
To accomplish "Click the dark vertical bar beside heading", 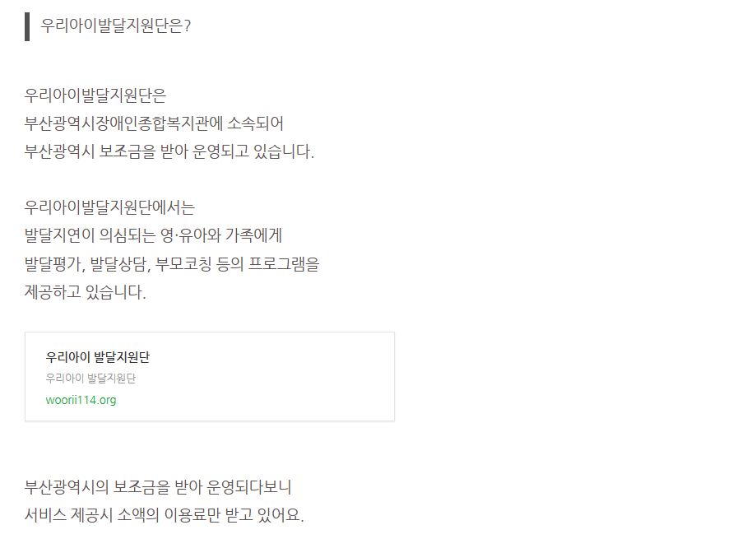I will [27, 26].
